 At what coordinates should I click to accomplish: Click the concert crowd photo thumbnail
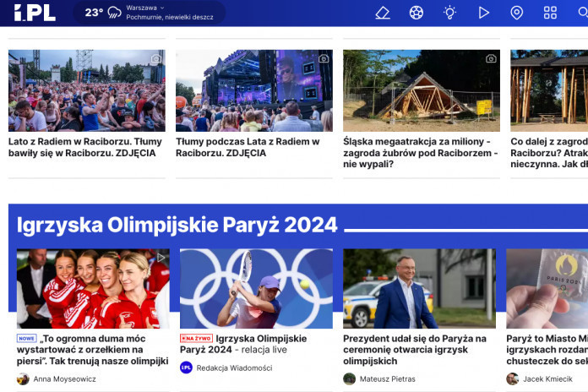pyautogui.click(x=86, y=90)
